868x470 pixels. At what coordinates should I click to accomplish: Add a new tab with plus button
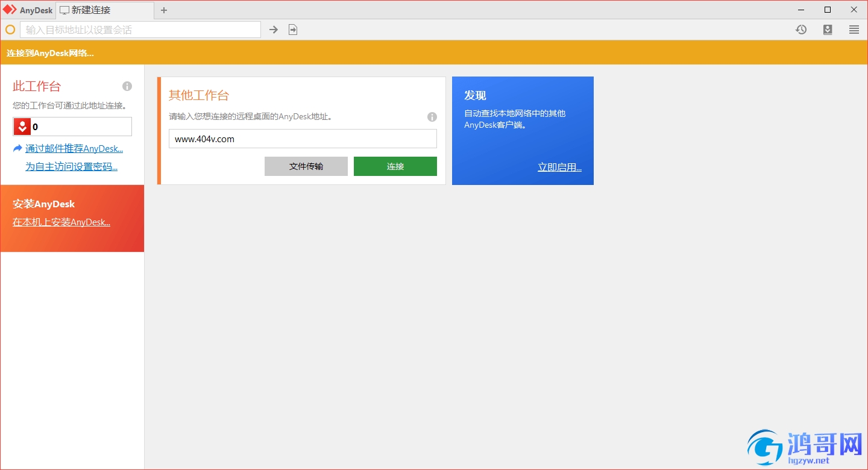[x=164, y=10]
